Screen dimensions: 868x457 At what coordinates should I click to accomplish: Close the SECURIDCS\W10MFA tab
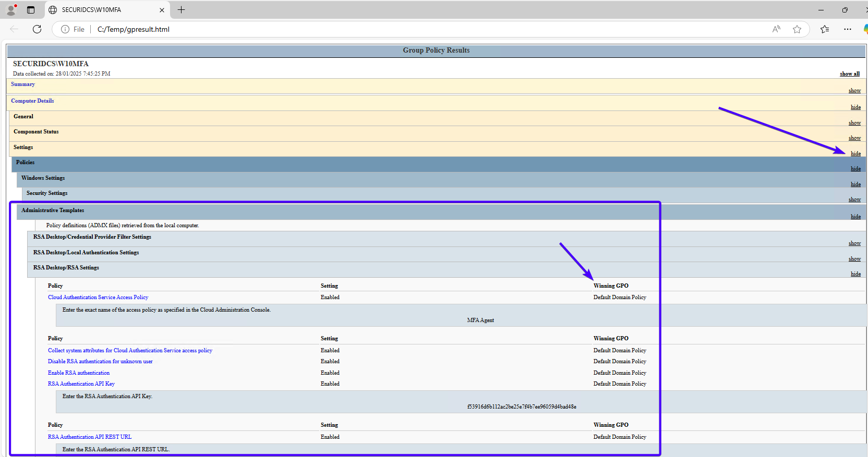point(162,10)
